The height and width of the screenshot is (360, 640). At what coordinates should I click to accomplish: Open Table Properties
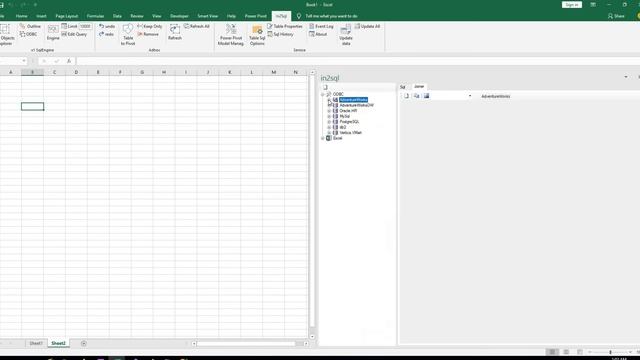click(285, 26)
